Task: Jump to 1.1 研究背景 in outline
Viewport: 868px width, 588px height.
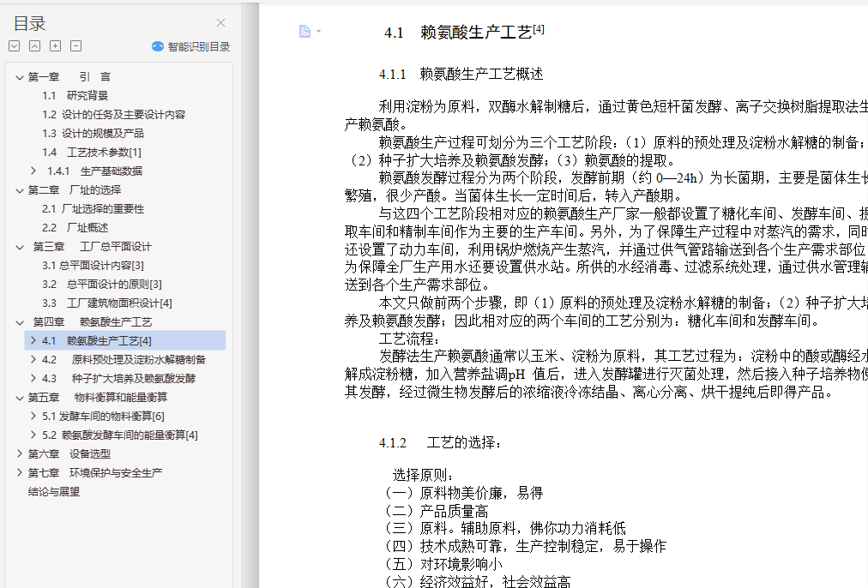Action: [75, 96]
